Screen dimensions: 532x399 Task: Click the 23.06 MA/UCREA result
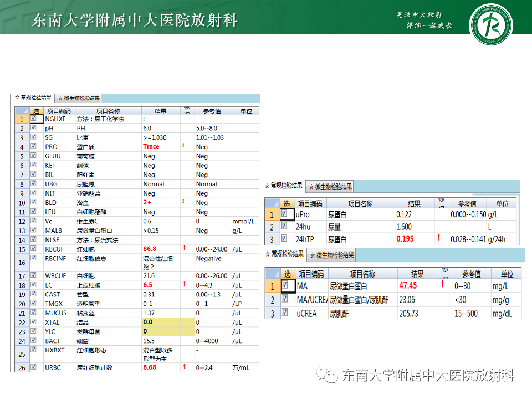407,300
